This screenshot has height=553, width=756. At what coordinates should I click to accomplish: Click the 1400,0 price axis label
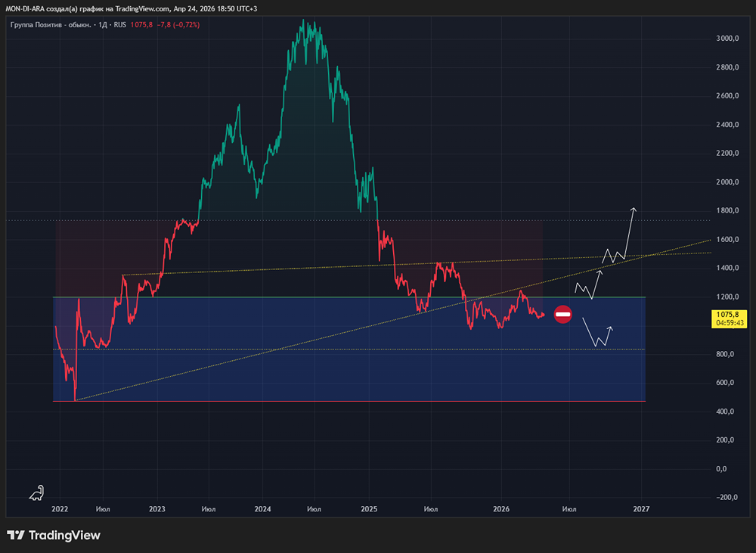click(x=727, y=268)
